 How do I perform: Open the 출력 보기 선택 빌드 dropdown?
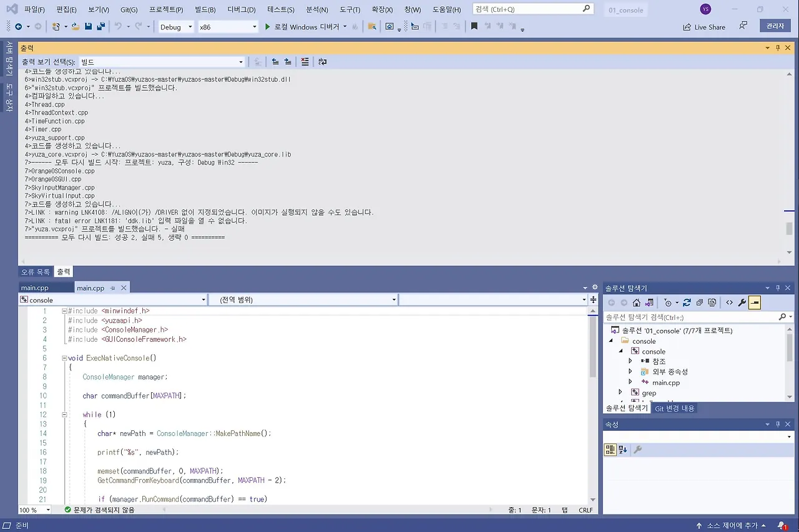coord(162,62)
